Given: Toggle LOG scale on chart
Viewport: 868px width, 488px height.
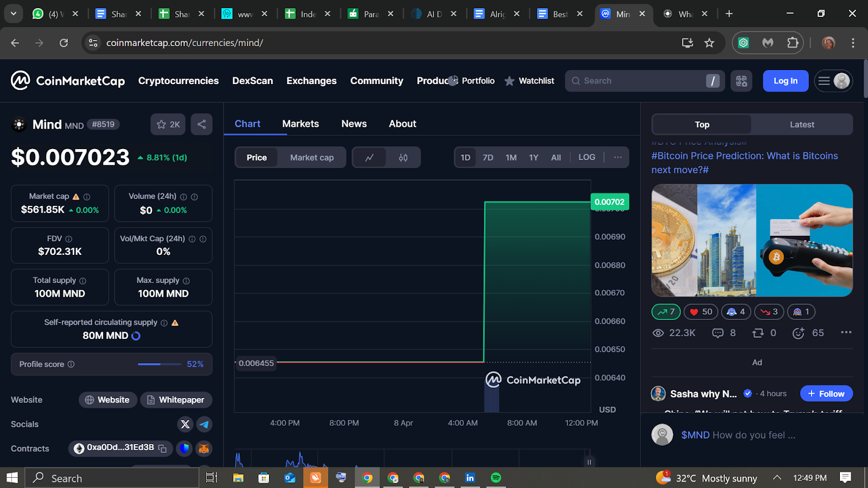Looking at the screenshot, I should (587, 157).
